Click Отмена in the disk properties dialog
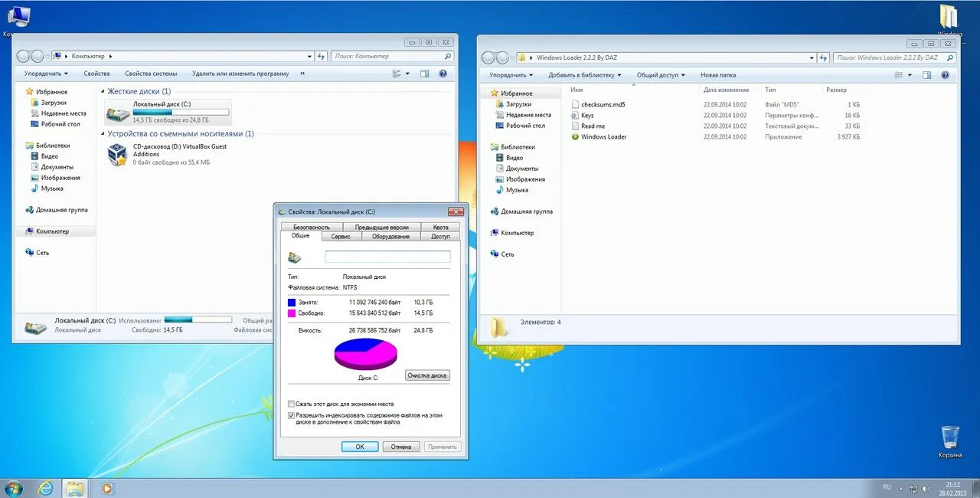Image resolution: width=980 pixels, height=498 pixels. point(401,447)
